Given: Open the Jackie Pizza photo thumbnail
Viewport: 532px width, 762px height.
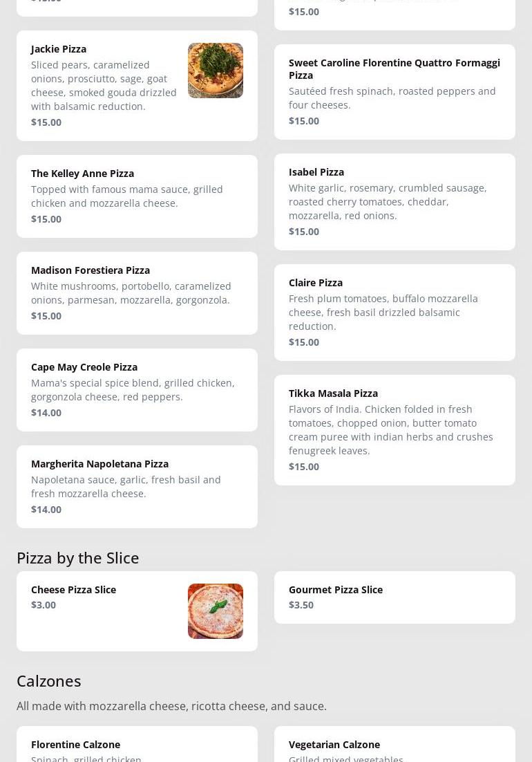Looking at the screenshot, I should [x=215, y=71].
